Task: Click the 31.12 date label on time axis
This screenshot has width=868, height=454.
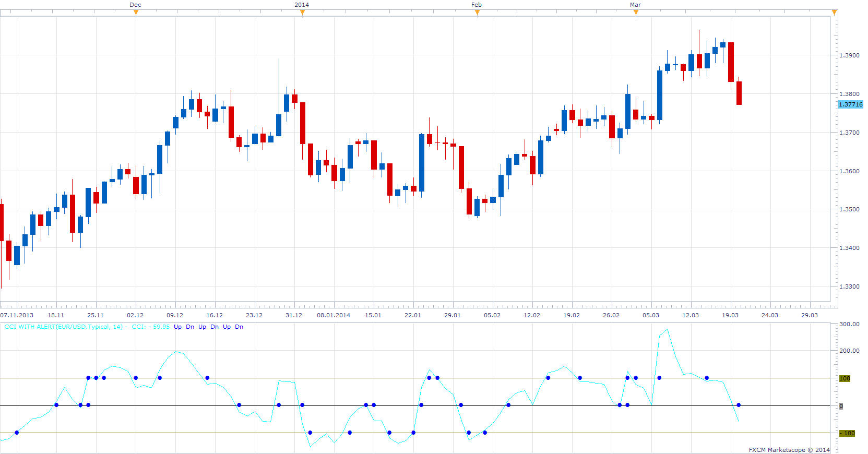Action: coord(294,315)
